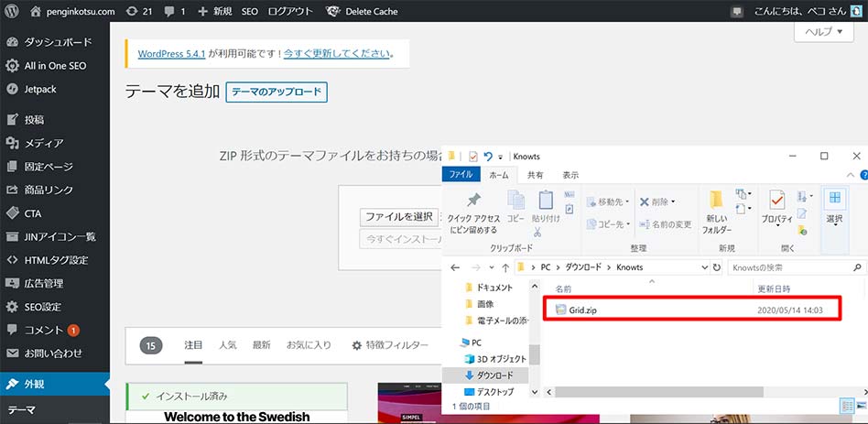Select お気に入り theme filter tab

click(x=309, y=345)
